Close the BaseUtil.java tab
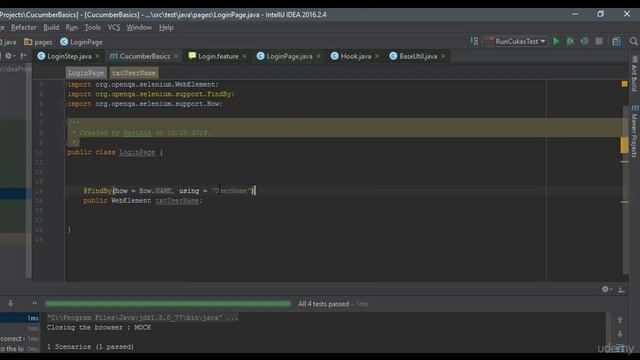Screen dimensions: 640x360 click(x=443, y=56)
